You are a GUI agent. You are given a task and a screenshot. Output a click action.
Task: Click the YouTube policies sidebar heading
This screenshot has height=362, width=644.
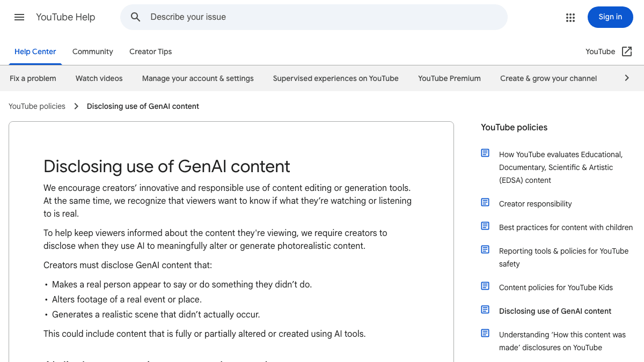point(514,128)
